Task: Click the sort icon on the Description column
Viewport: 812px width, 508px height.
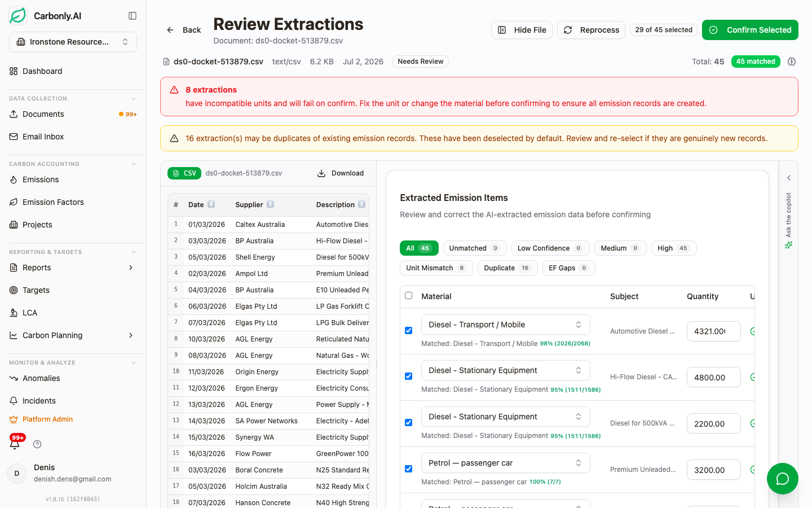Action: pos(361,204)
